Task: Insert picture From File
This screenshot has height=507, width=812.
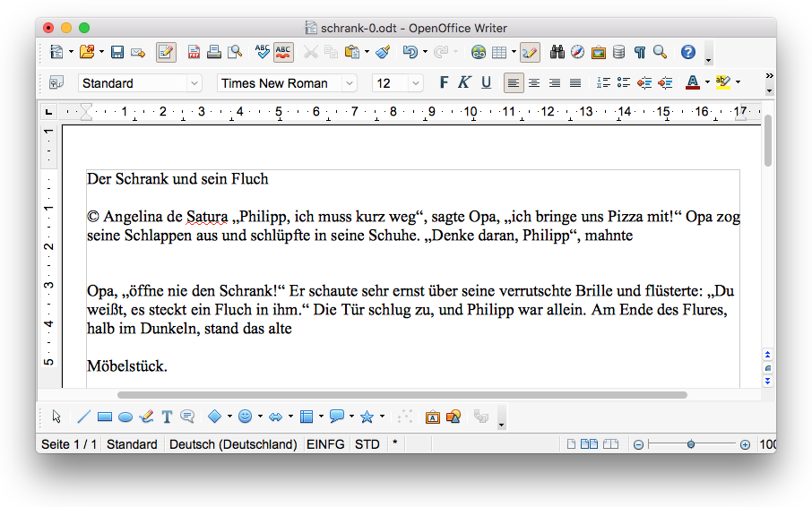Action: pyautogui.click(x=432, y=417)
